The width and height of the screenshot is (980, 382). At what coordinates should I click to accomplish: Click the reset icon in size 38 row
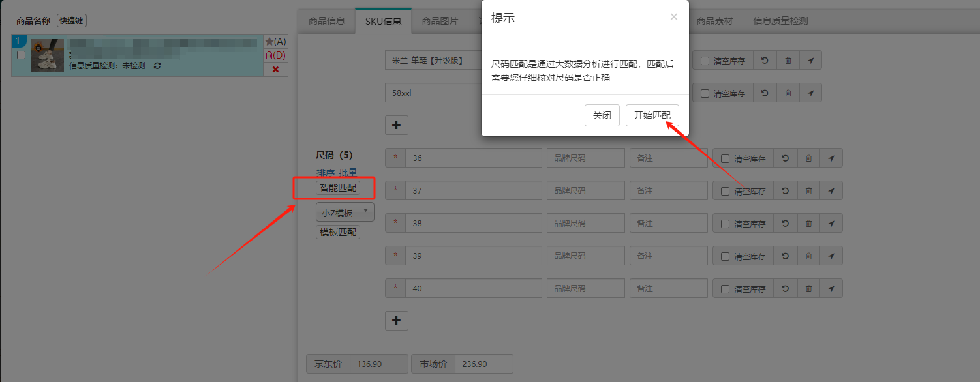pyautogui.click(x=785, y=224)
